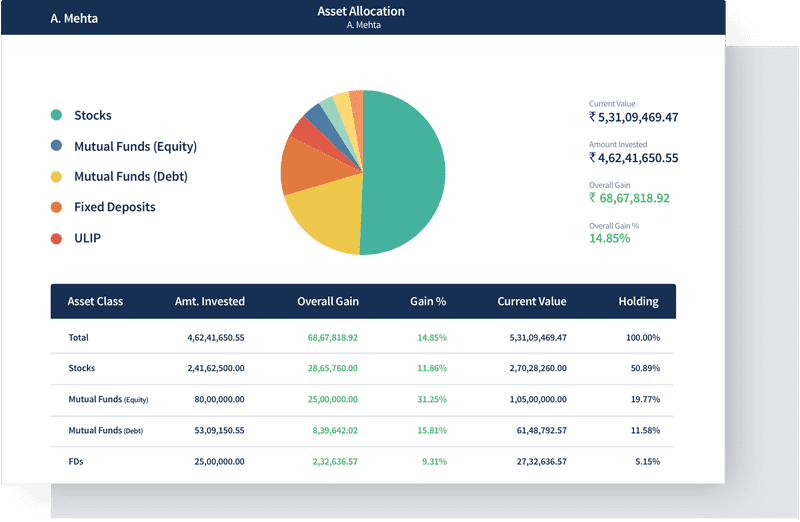Click the 9.31% gain cell
The width and height of the screenshot is (800, 522).
coord(434,461)
